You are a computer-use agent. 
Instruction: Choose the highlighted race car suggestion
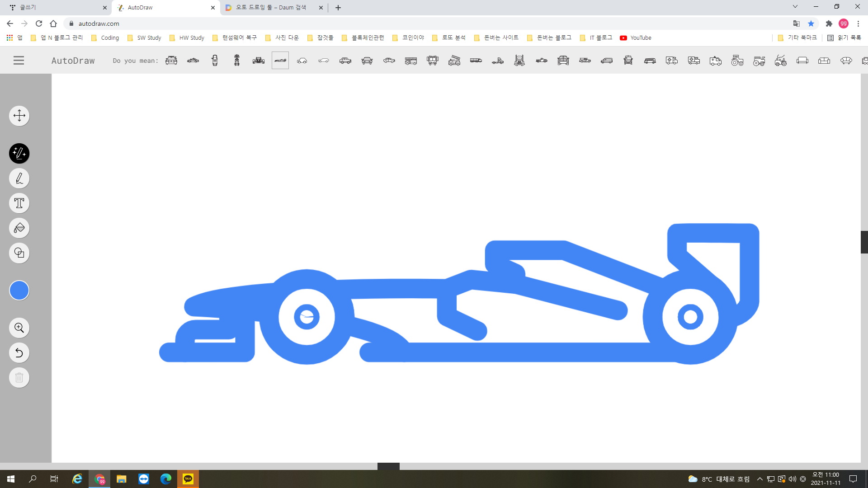point(280,61)
